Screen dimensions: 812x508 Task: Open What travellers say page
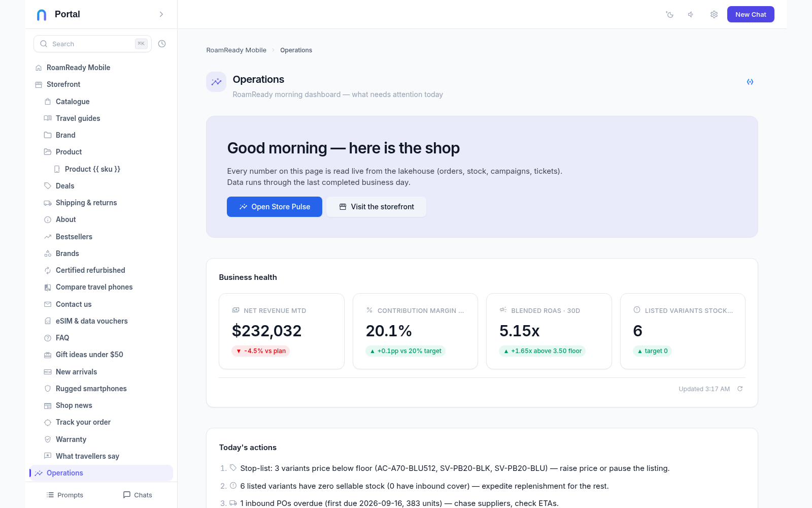[x=106, y=456]
